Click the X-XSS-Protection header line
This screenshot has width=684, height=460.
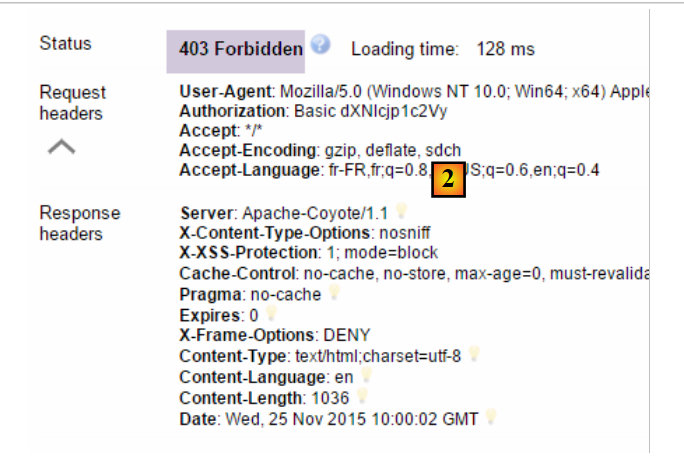tap(308, 252)
